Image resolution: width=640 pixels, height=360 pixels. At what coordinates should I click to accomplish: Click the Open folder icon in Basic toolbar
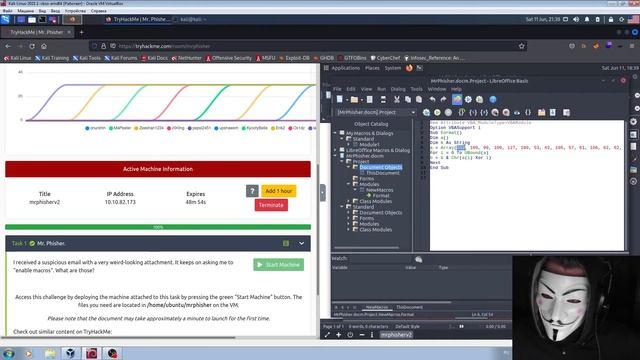[354, 99]
